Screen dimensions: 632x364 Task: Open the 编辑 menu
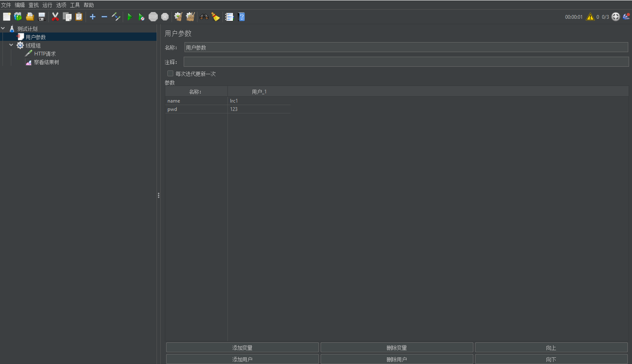tap(20, 5)
